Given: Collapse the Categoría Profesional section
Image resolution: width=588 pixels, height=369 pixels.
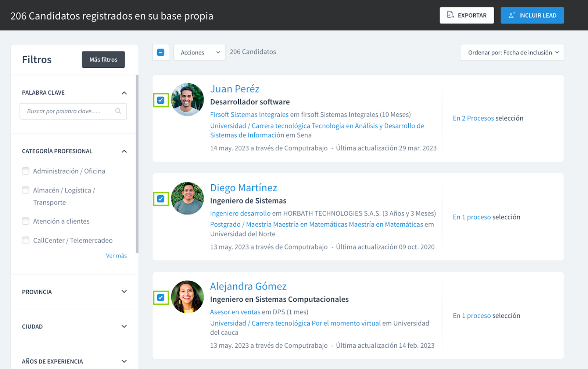Looking at the screenshot, I should click(x=124, y=151).
